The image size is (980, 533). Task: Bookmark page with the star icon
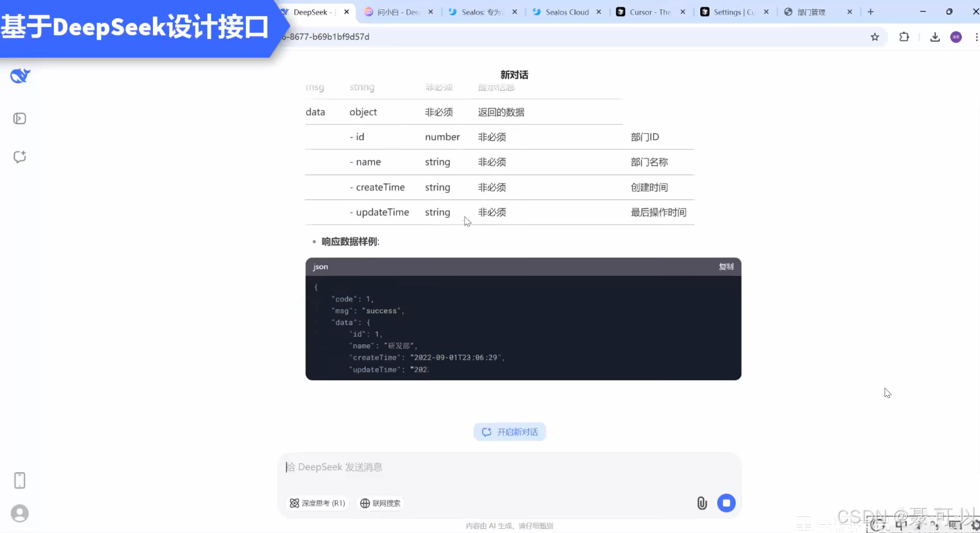pyautogui.click(x=874, y=37)
